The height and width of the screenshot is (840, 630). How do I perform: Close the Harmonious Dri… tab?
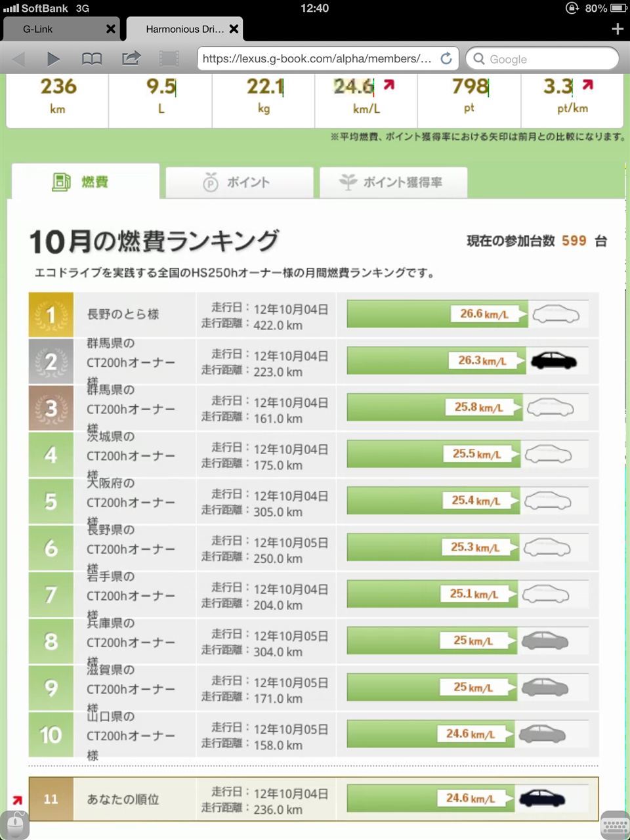pos(234,29)
